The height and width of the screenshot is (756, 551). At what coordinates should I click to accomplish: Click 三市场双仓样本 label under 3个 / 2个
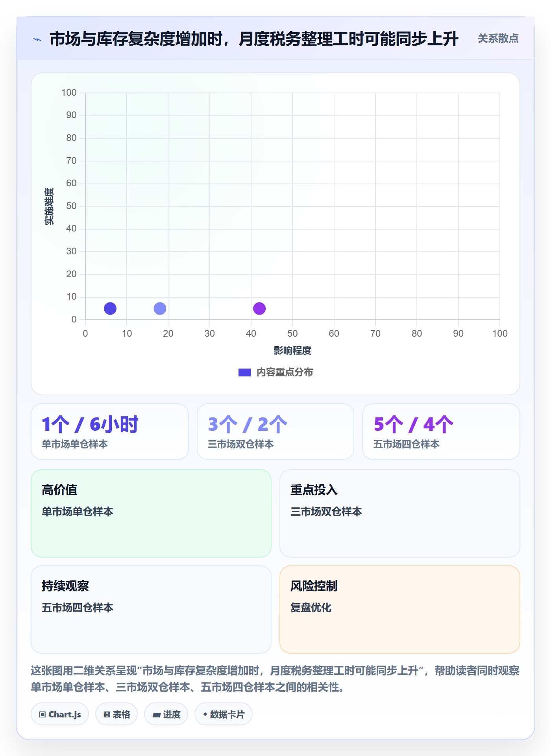(x=240, y=444)
